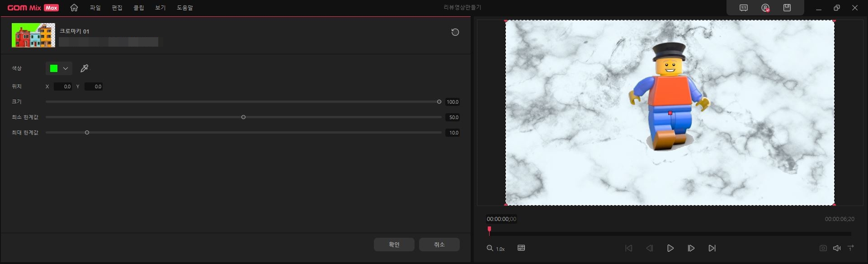
Task: Open the green color swatch picker
Action: click(x=54, y=68)
